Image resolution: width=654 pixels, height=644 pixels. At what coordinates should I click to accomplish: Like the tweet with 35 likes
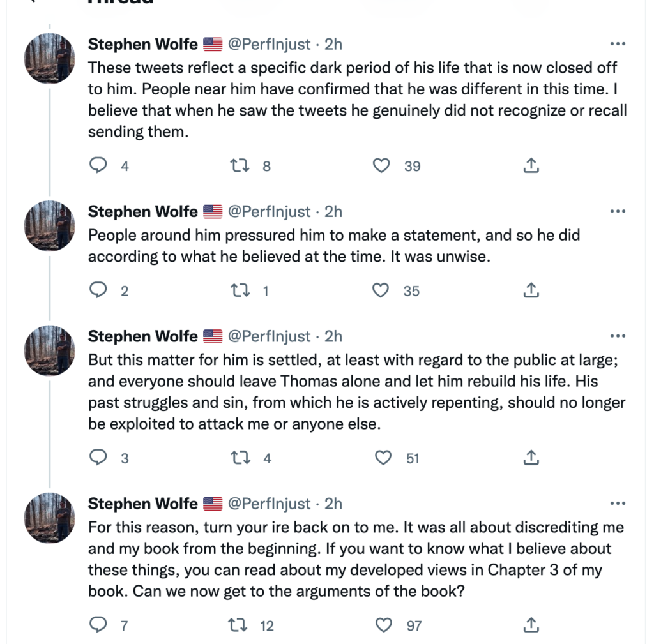[381, 290]
